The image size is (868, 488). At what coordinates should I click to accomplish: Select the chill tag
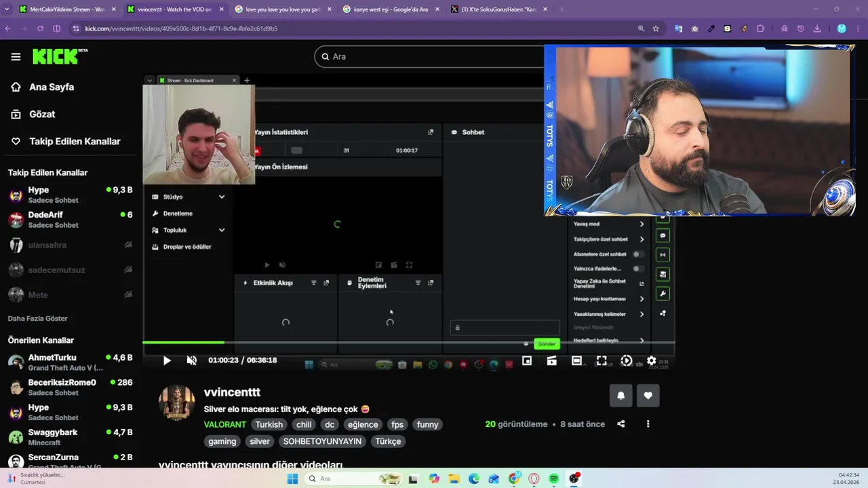[x=304, y=425]
